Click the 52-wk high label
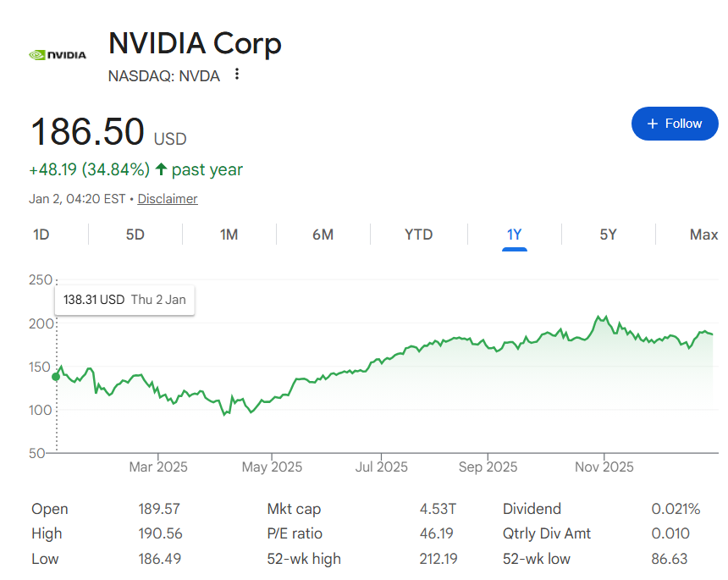Image resolution: width=728 pixels, height=580 pixels. click(x=304, y=559)
